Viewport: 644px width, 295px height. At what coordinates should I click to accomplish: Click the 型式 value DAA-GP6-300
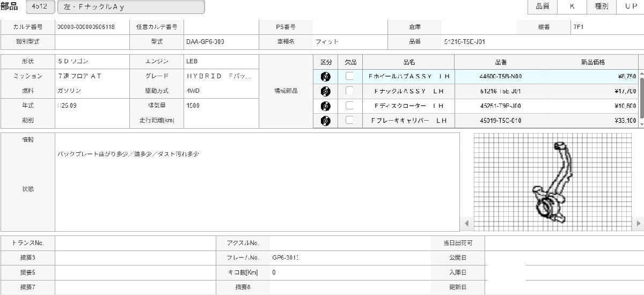[205, 41]
